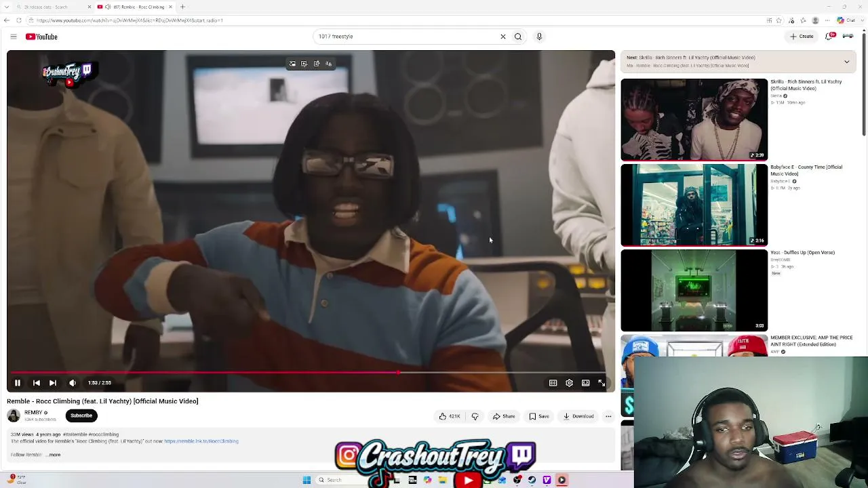
Task: Open the YouTube notifications bell
Action: pyautogui.click(x=829, y=37)
